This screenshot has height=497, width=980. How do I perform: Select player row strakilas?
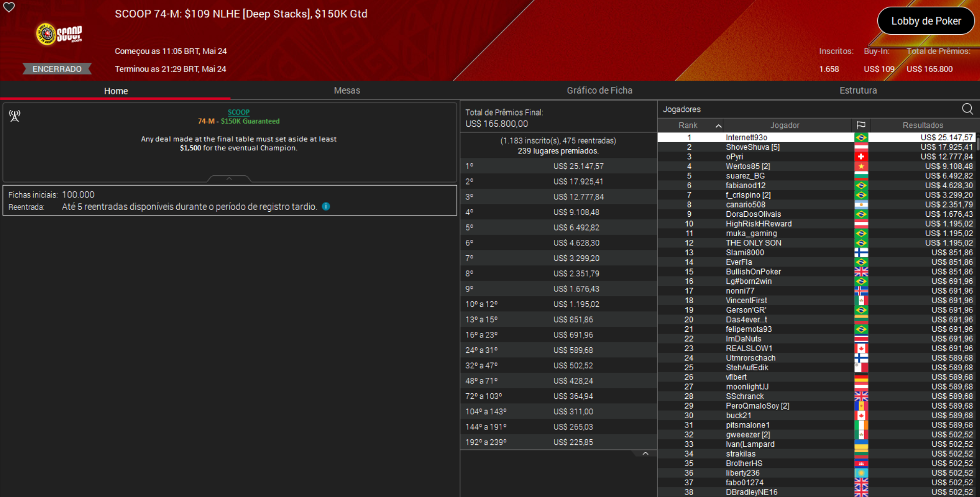pyautogui.click(x=816, y=454)
